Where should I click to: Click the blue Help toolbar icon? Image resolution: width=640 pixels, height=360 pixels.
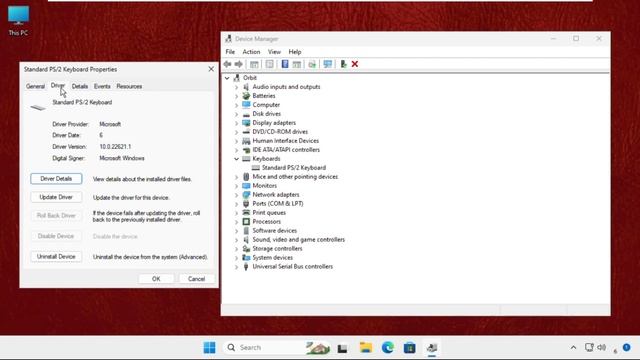pos(285,64)
